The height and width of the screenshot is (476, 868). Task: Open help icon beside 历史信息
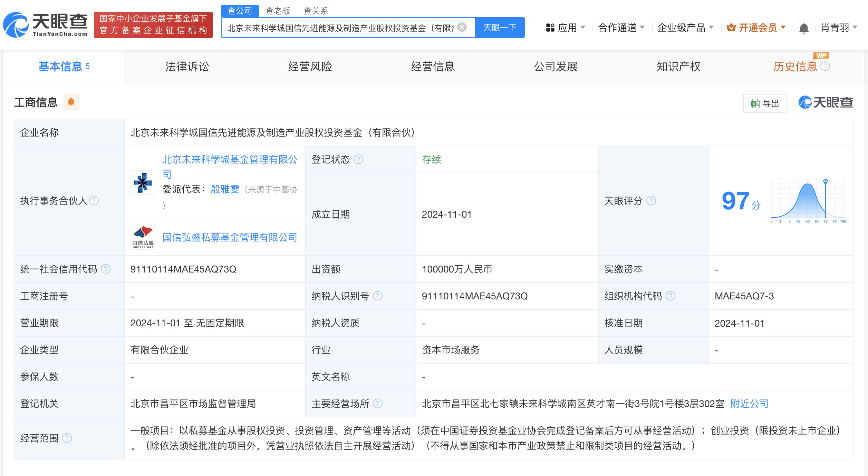tap(825, 66)
